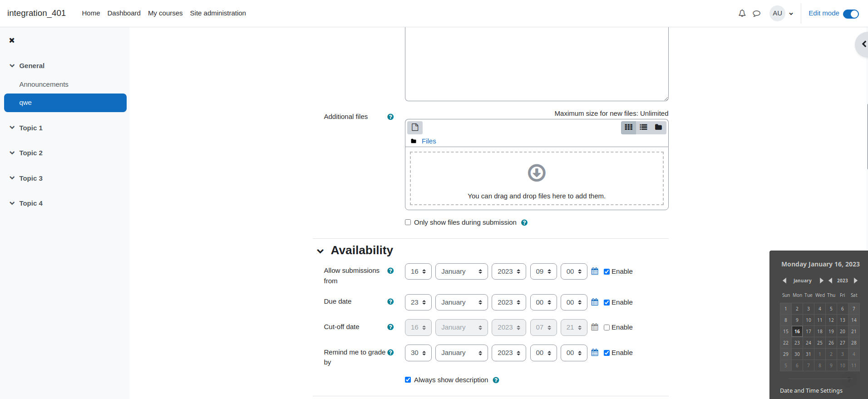868x399 pixels.
Task: Open Topic 2 section link
Action: pyautogui.click(x=31, y=153)
